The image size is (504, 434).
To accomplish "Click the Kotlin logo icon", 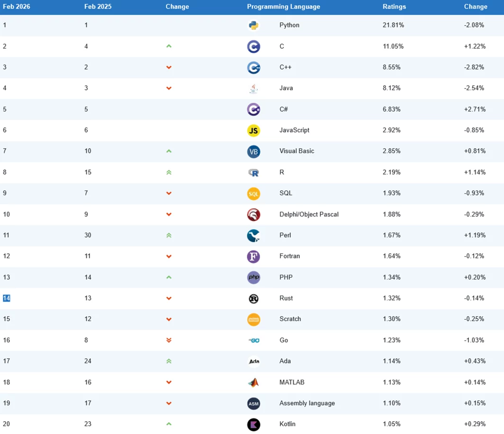I will tap(253, 424).
